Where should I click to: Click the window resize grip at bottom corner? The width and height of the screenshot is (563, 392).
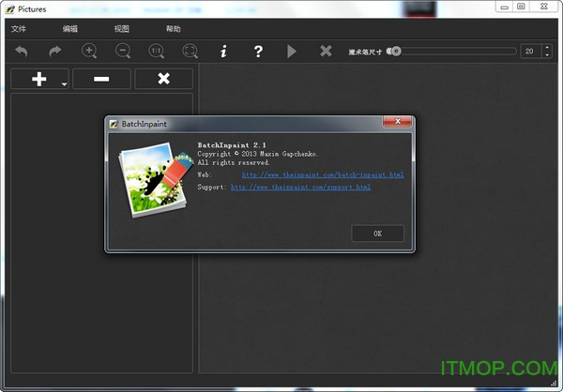554,383
